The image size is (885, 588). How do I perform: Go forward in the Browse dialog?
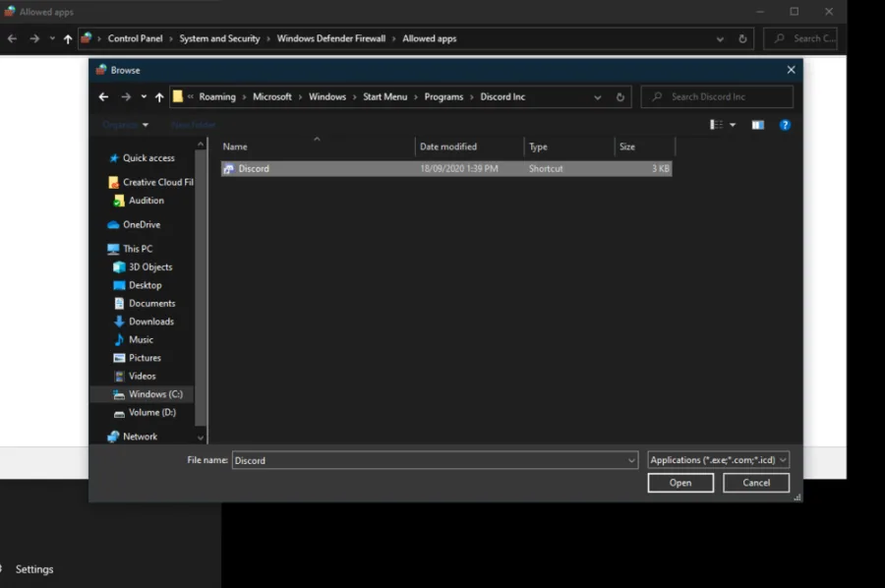pos(126,97)
